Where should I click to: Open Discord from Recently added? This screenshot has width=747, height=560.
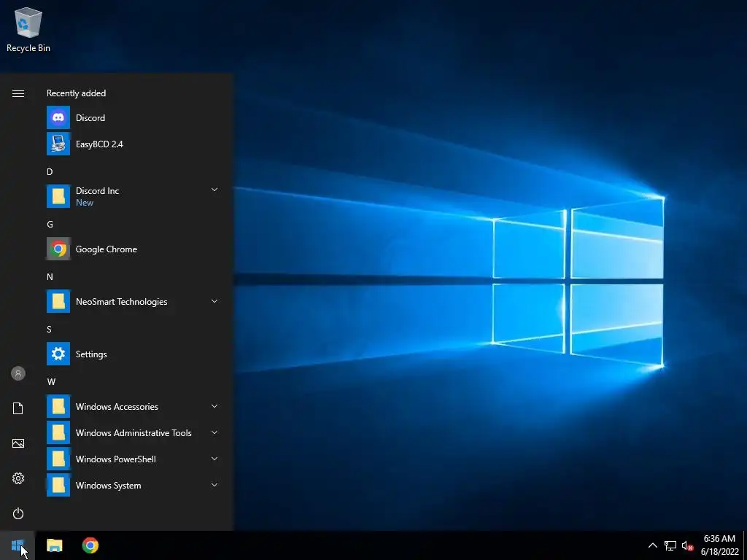(133, 117)
